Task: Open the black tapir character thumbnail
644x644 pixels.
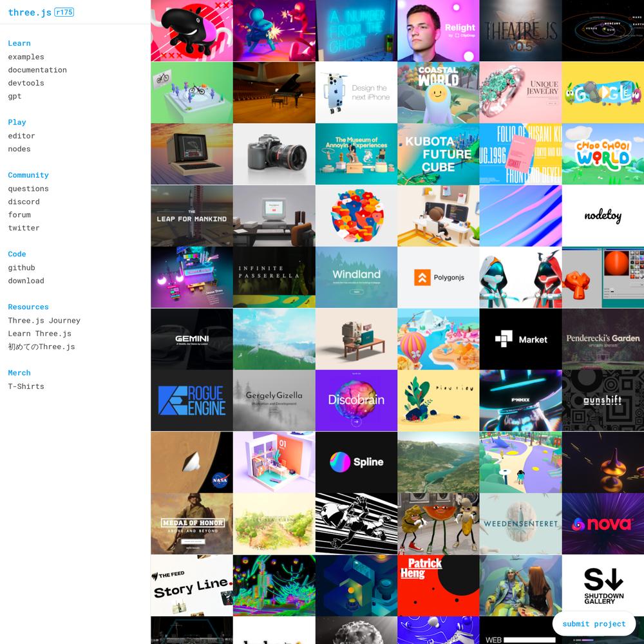Action: coord(192,31)
